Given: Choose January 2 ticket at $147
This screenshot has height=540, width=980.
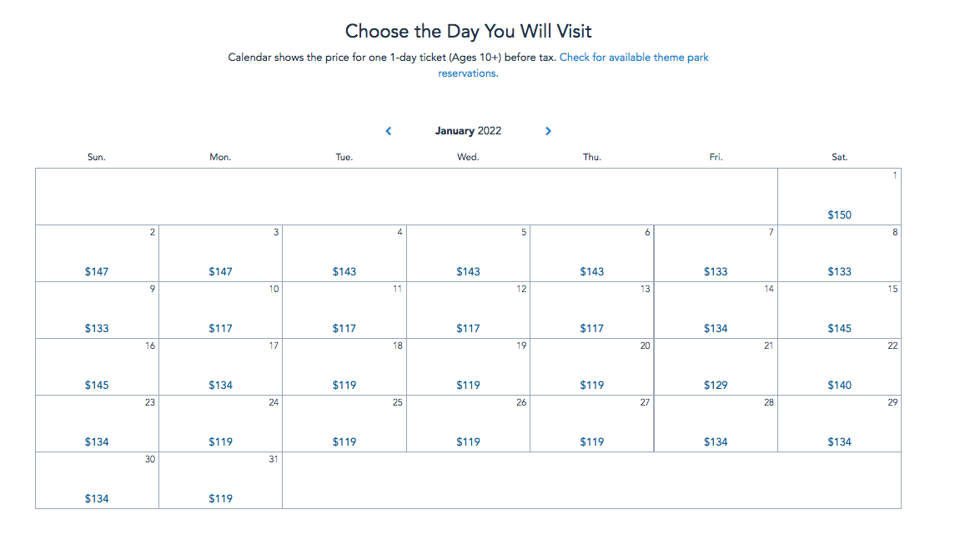Looking at the screenshot, I should click(97, 254).
